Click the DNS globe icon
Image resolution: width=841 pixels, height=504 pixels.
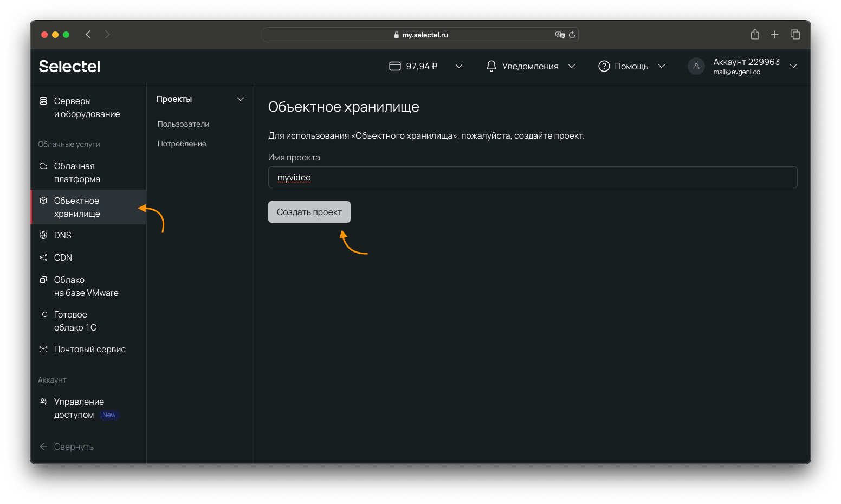tap(43, 235)
